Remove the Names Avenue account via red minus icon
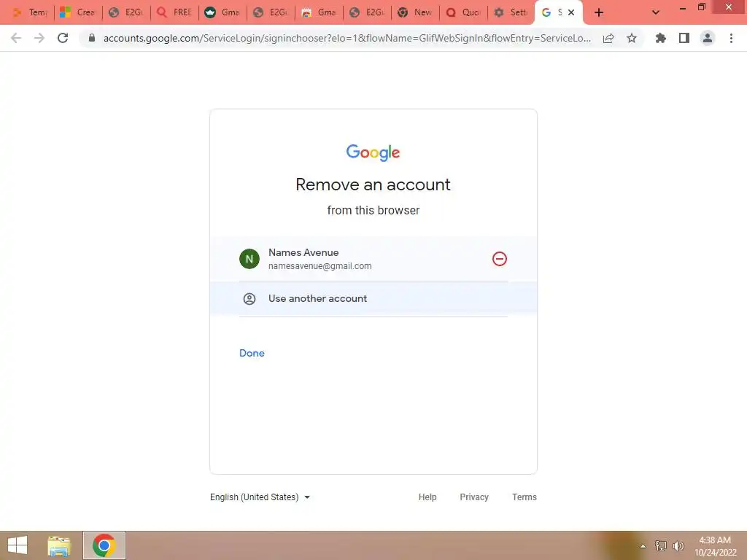Image resolution: width=747 pixels, height=560 pixels. 499,259
